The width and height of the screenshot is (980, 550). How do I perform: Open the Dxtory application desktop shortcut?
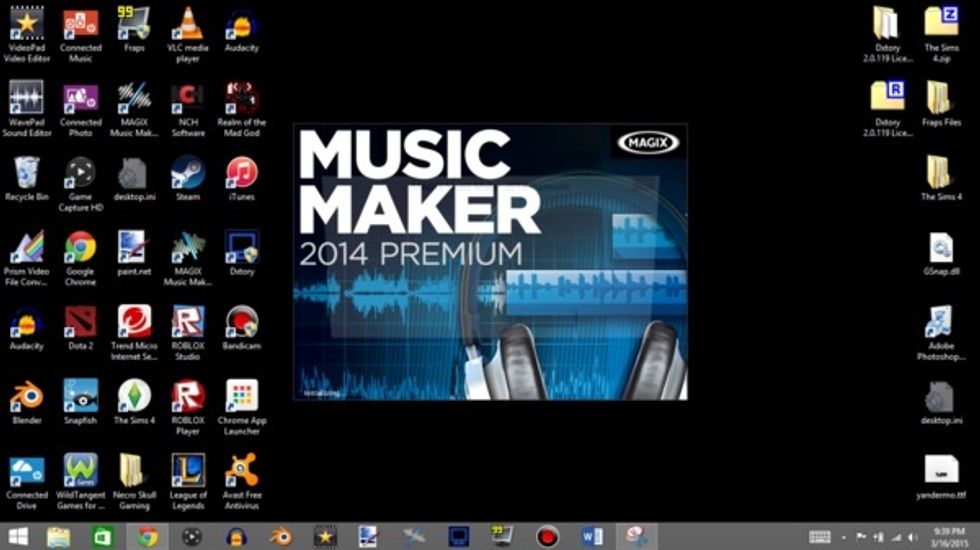pyautogui.click(x=242, y=253)
